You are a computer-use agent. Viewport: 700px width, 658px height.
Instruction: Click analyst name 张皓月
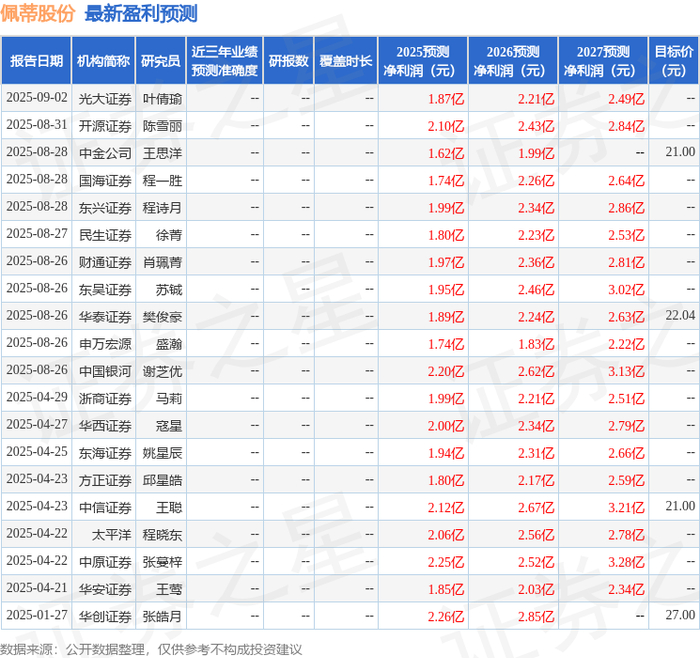[162, 616]
